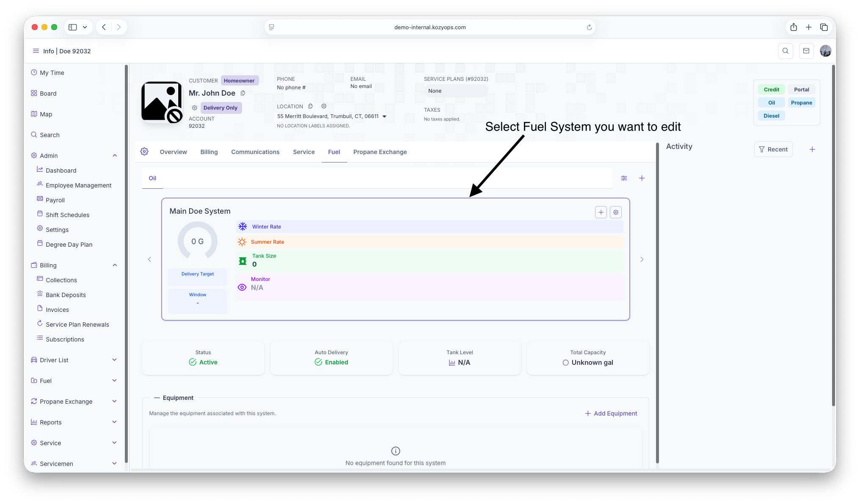Viewport: 860px width, 504px height.
Task: Select the Propane tag chip
Action: point(801,103)
